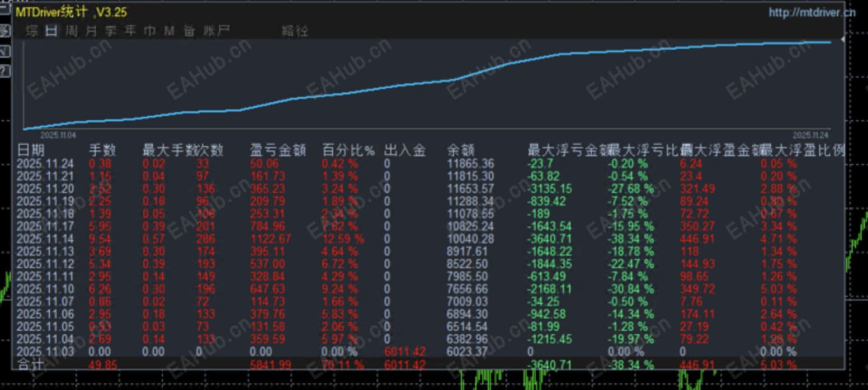Open the 账户 account view
Viewport: 868px width, 390px height.
218,31
